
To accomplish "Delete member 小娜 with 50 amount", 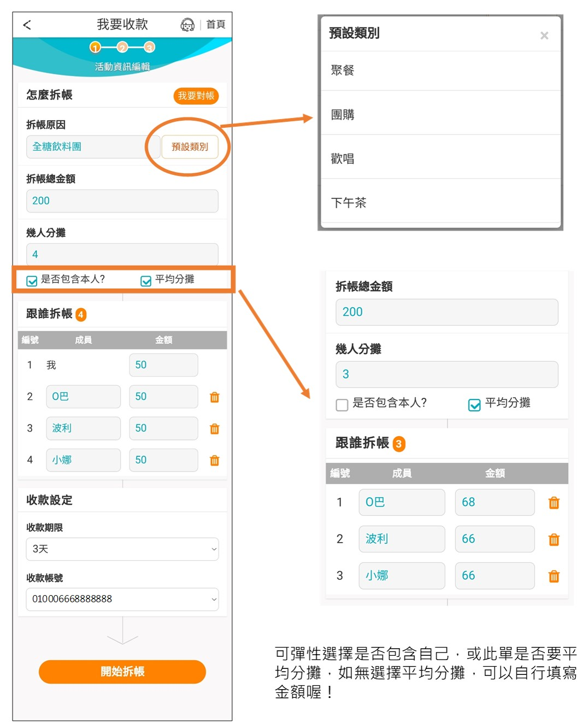I will coord(214,461).
